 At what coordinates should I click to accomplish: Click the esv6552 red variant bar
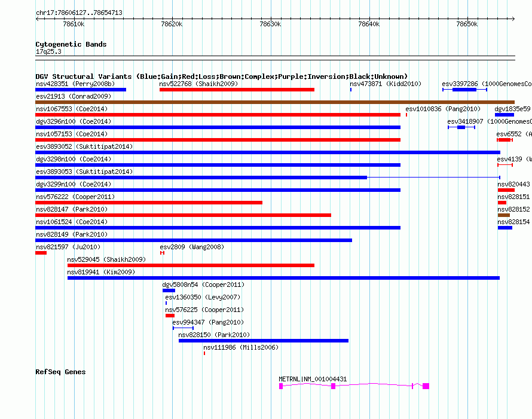(x=505, y=140)
